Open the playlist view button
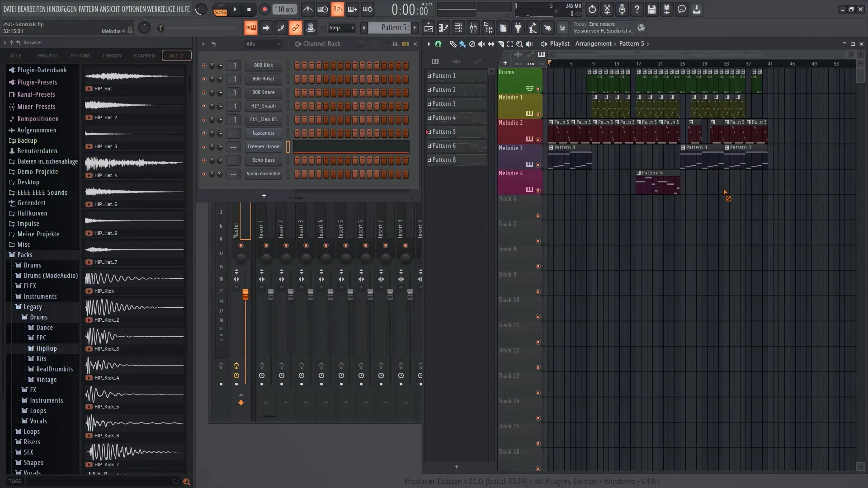The height and width of the screenshot is (488, 868). coord(429,28)
